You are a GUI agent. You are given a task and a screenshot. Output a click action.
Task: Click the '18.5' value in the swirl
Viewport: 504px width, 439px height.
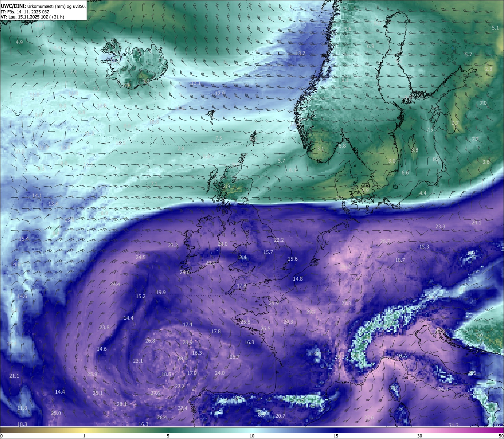point(166,374)
